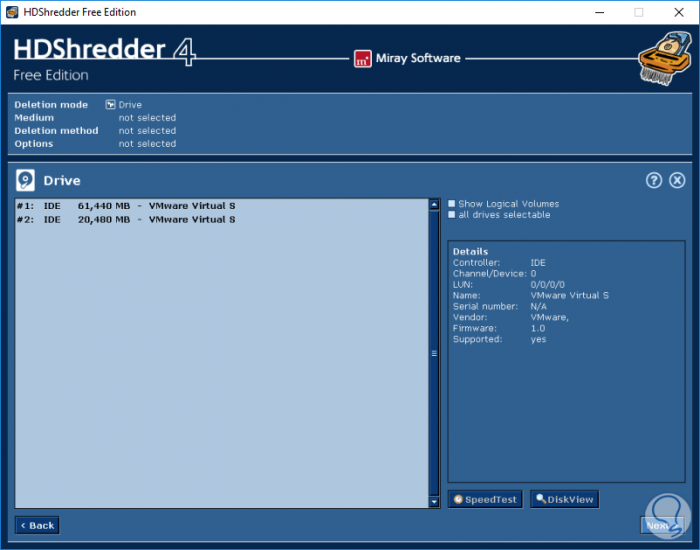Click the Vendor VMware, value
700x550 pixels.
point(550,317)
